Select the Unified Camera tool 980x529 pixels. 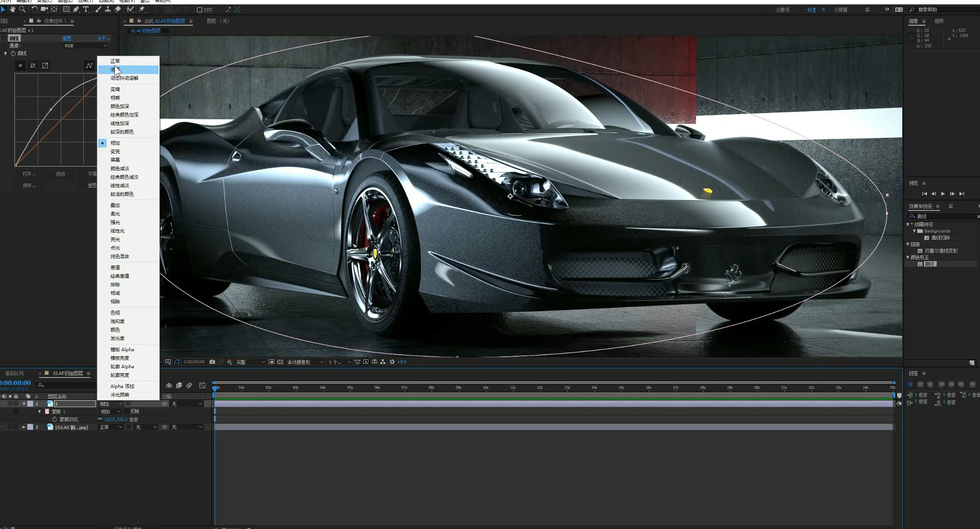coord(44,9)
